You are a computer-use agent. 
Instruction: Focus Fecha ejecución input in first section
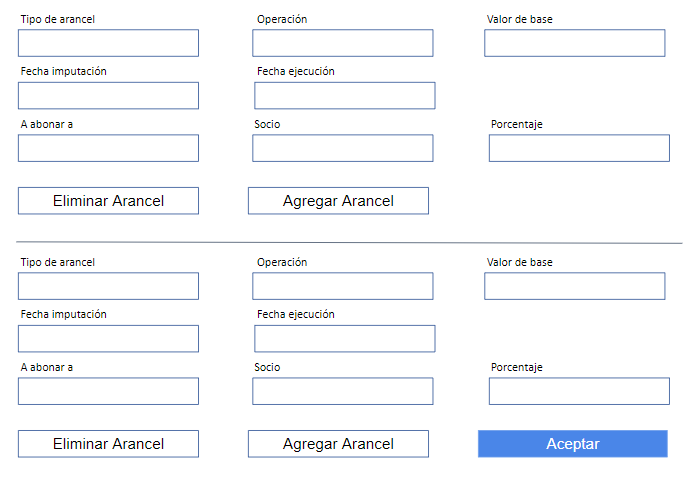click(x=344, y=95)
